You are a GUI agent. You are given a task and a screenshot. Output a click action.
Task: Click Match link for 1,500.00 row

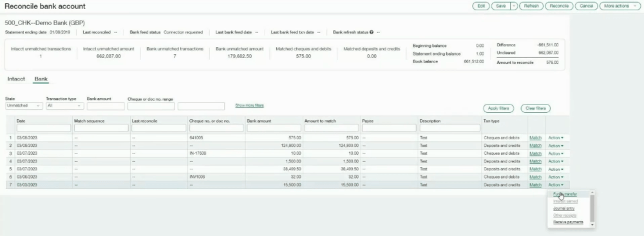pos(536,161)
